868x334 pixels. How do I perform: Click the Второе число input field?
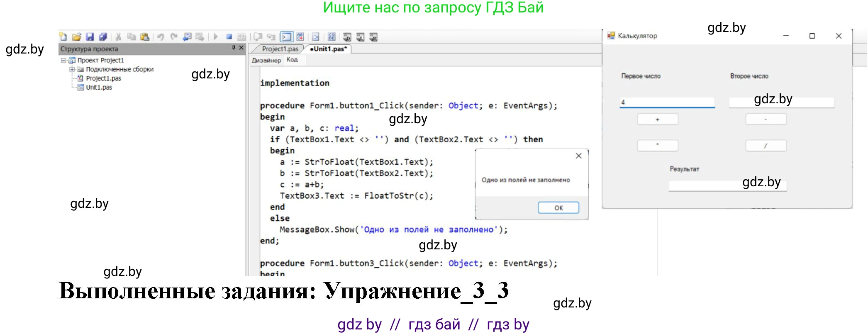[781, 102]
